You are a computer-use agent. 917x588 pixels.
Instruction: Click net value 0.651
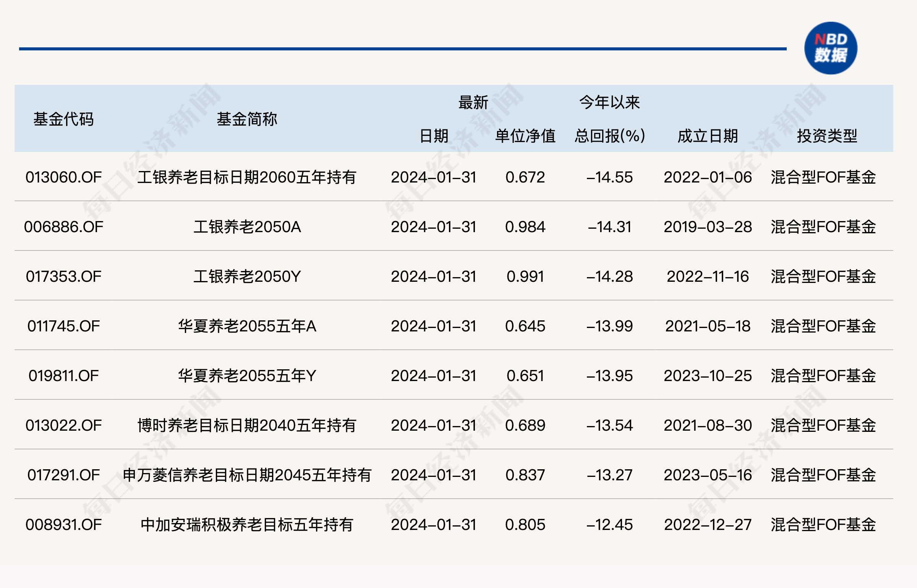coord(525,376)
